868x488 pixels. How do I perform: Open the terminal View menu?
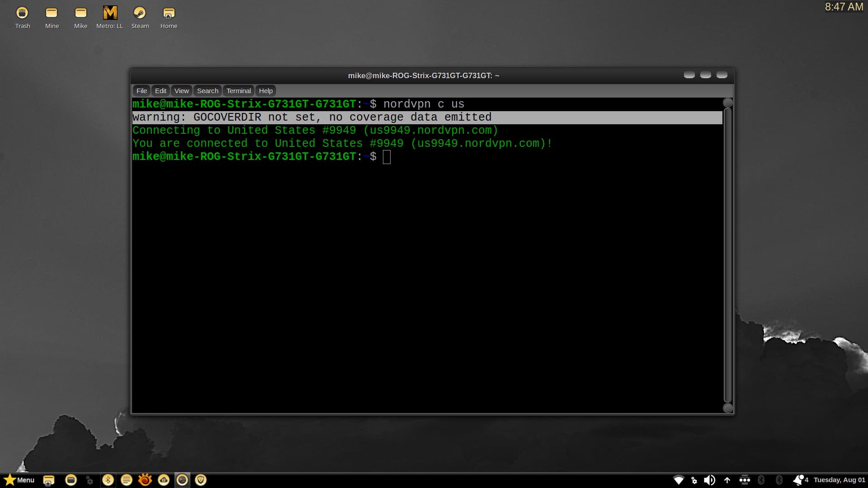(181, 91)
